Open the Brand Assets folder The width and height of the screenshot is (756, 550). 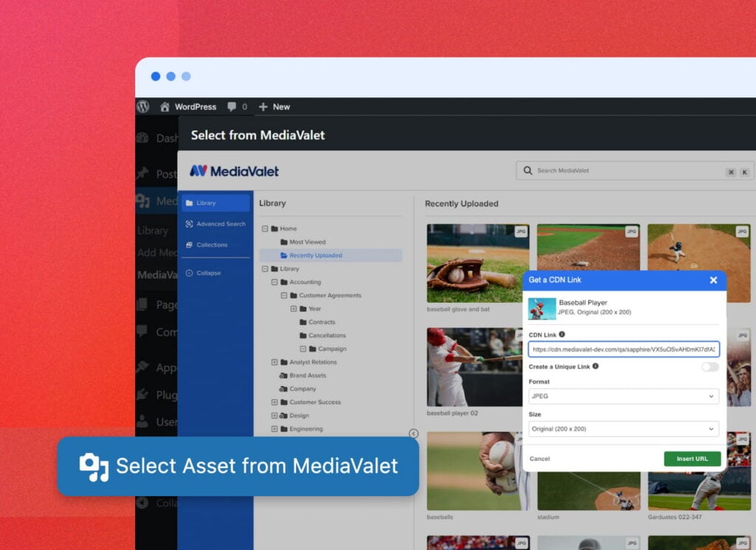(303, 376)
